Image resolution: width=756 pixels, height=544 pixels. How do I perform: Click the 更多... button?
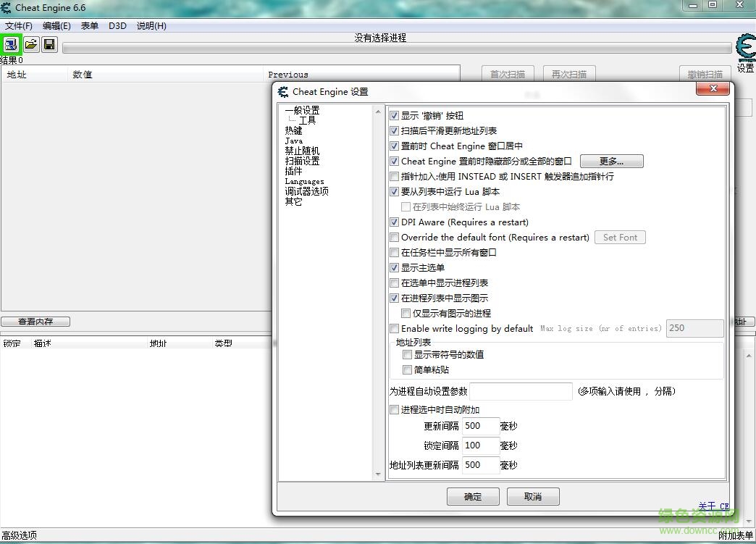point(611,162)
